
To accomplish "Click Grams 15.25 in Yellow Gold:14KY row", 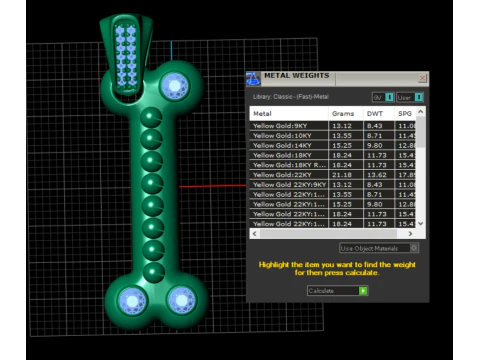I will pos(342,146).
